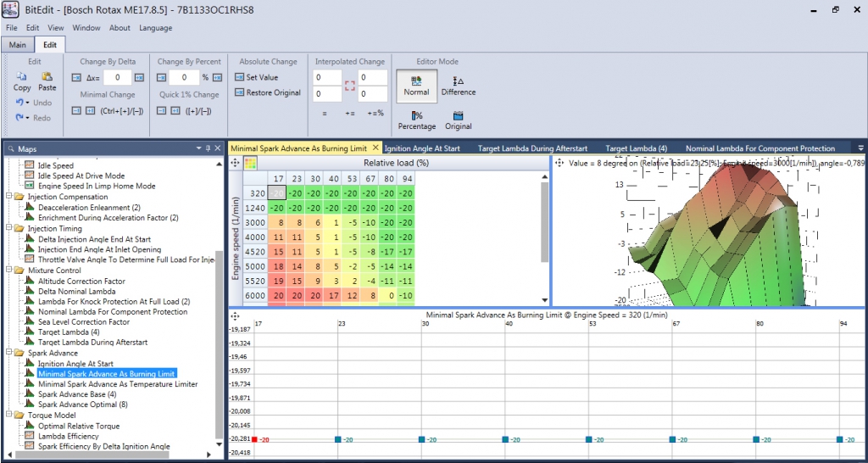Click the Undo arrow icon
Screen dimensions: 868x463
pyautogui.click(x=19, y=103)
